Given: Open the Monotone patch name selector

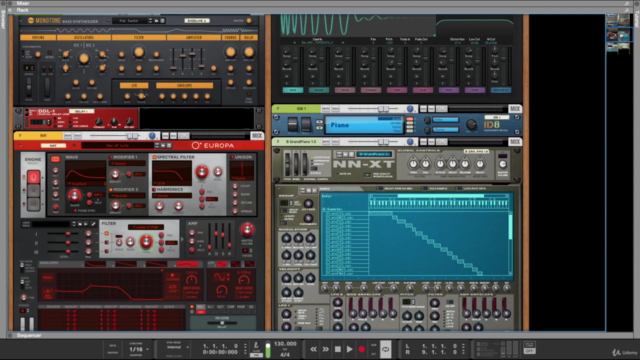Looking at the screenshot, I should click(x=129, y=20).
